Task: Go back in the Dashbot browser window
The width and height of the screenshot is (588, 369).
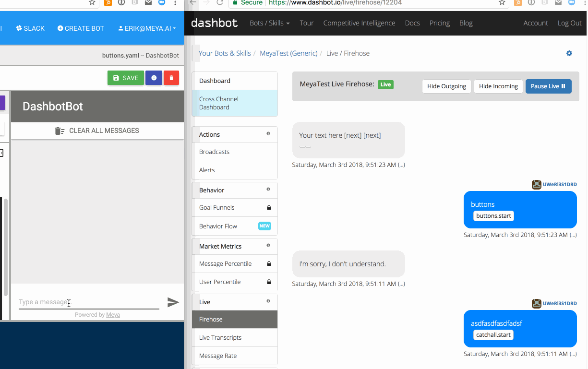Action: 193,2
